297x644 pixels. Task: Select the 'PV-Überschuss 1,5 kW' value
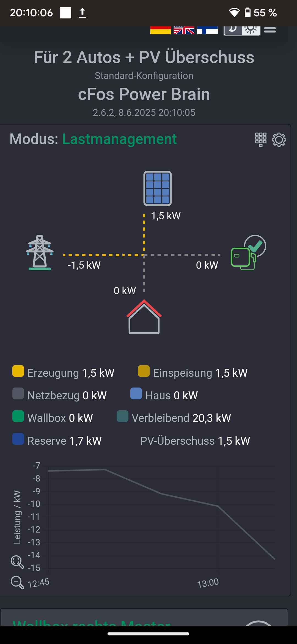coord(195,441)
